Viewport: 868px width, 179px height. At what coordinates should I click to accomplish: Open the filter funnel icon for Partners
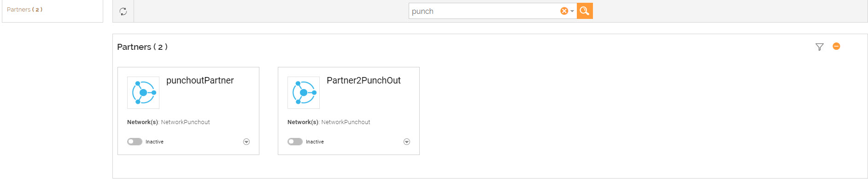819,47
